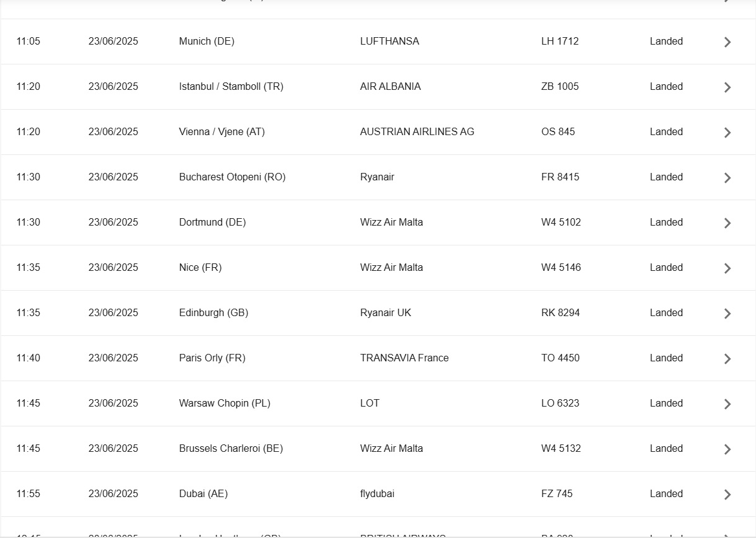Expand Vienna OS 845 flight details arrow

pyautogui.click(x=727, y=133)
